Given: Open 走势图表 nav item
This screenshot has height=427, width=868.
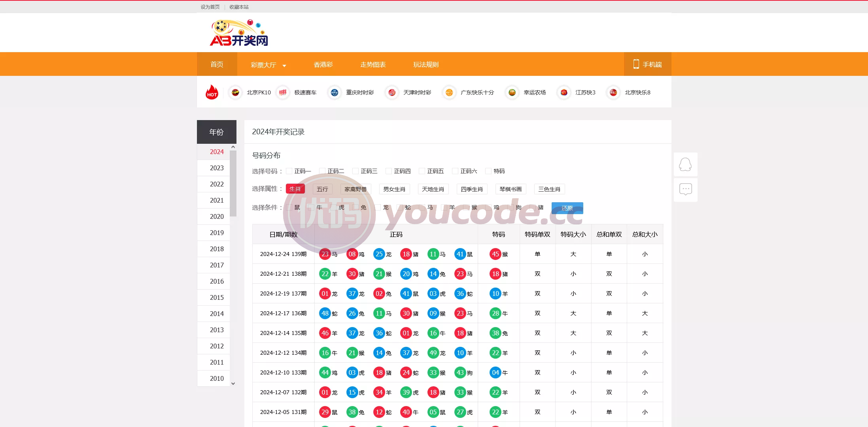Looking at the screenshot, I should pyautogui.click(x=373, y=64).
